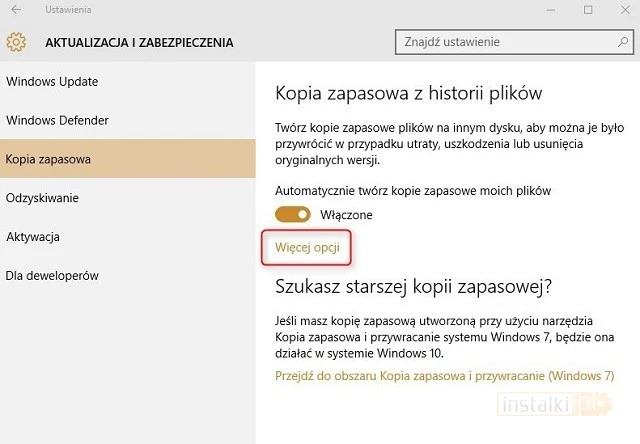Viewport: 640px width, 444px height.
Task: Maximize the Ustawienia window
Action: [x=588, y=10]
